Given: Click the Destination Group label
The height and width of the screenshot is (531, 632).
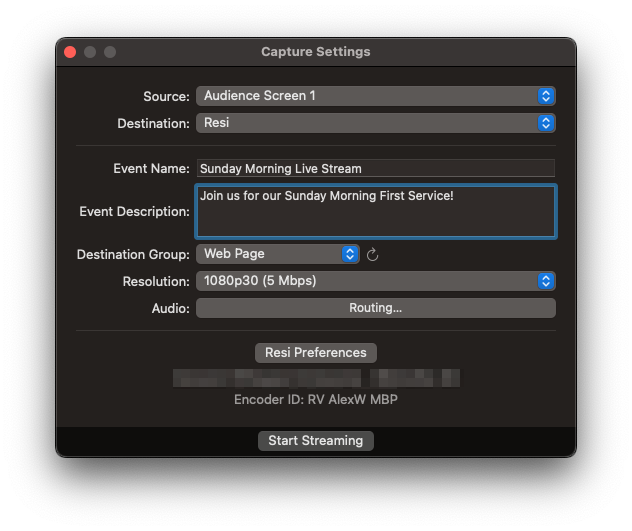Looking at the screenshot, I should click(133, 254).
